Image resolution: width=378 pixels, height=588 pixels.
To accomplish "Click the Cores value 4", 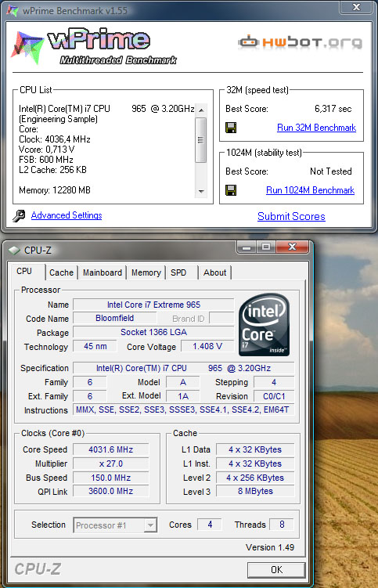I will [210, 525].
